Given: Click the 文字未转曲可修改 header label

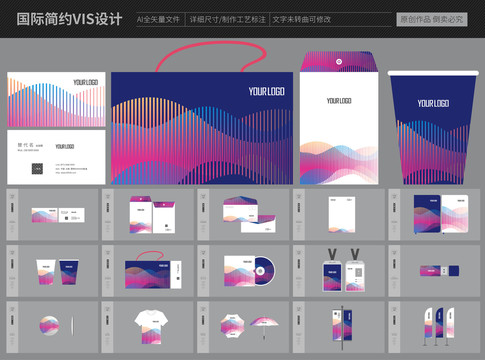Looking at the screenshot, I should (x=302, y=20).
